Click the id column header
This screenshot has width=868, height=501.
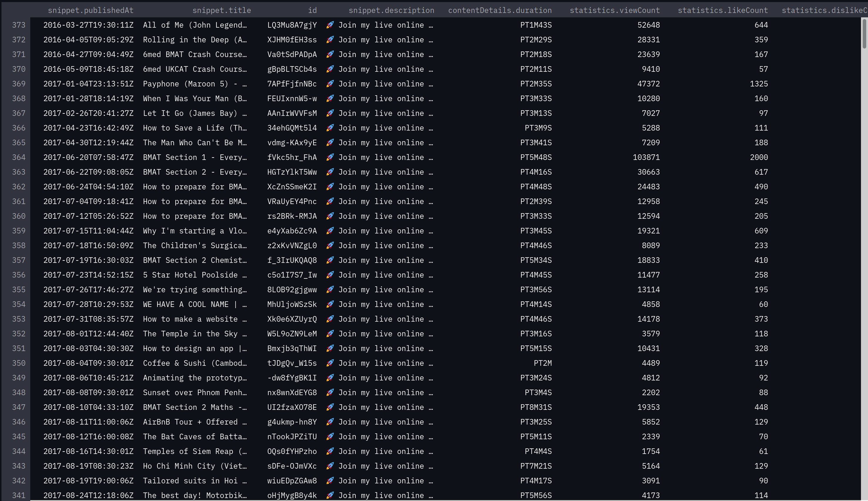(x=312, y=10)
